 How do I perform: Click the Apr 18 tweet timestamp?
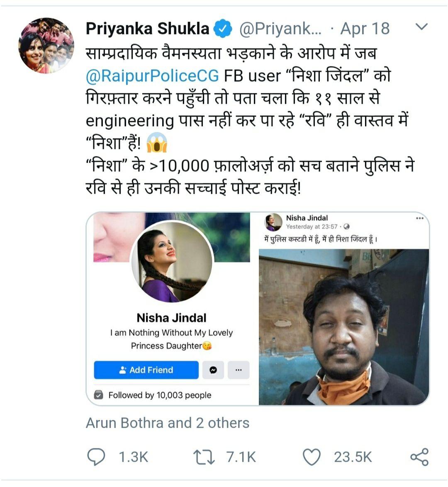coord(365,29)
